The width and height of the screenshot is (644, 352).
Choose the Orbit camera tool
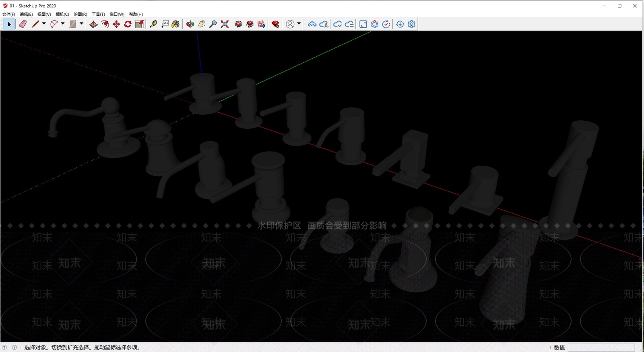[x=190, y=24]
